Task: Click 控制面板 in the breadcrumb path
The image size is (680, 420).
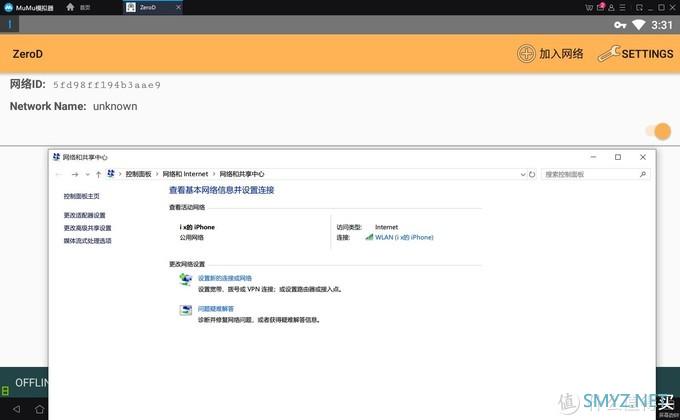Action: 138,174
